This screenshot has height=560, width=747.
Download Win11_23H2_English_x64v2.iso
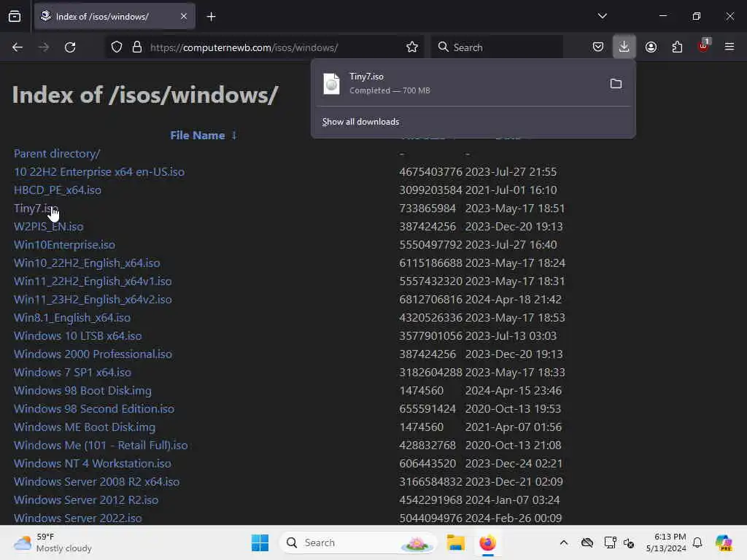[x=93, y=300]
